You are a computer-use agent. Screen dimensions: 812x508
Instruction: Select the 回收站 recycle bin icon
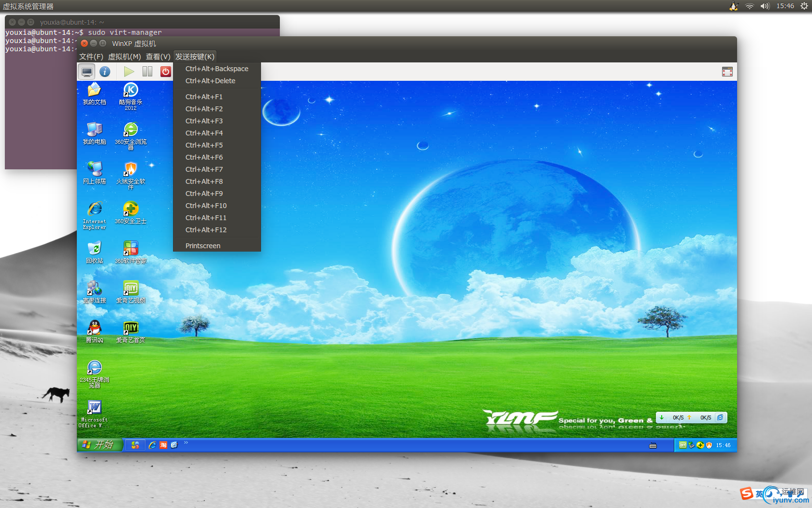coord(94,253)
